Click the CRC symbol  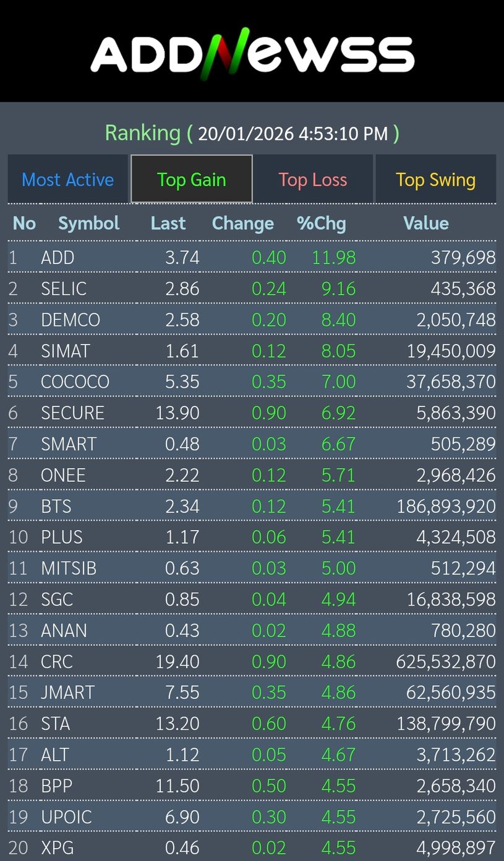pyautogui.click(x=57, y=661)
